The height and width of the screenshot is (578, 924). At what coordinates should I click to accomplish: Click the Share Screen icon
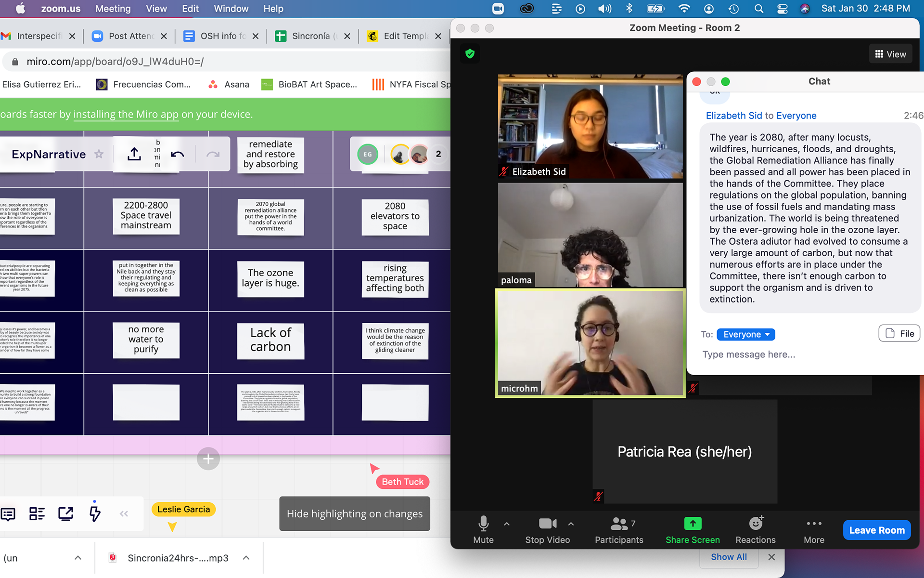[693, 524]
